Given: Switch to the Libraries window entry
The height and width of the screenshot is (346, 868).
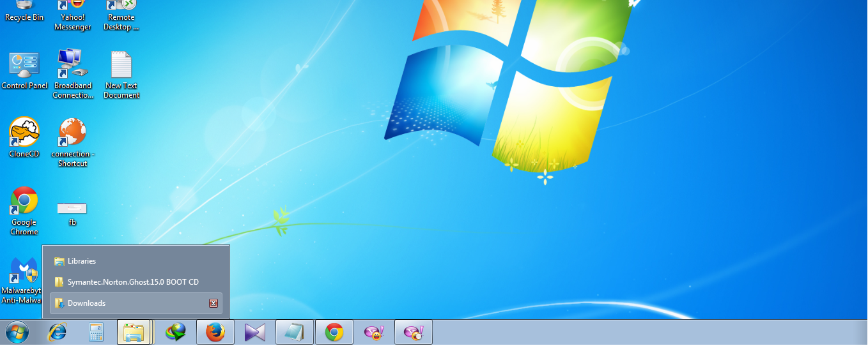Looking at the screenshot, I should (x=136, y=261).
